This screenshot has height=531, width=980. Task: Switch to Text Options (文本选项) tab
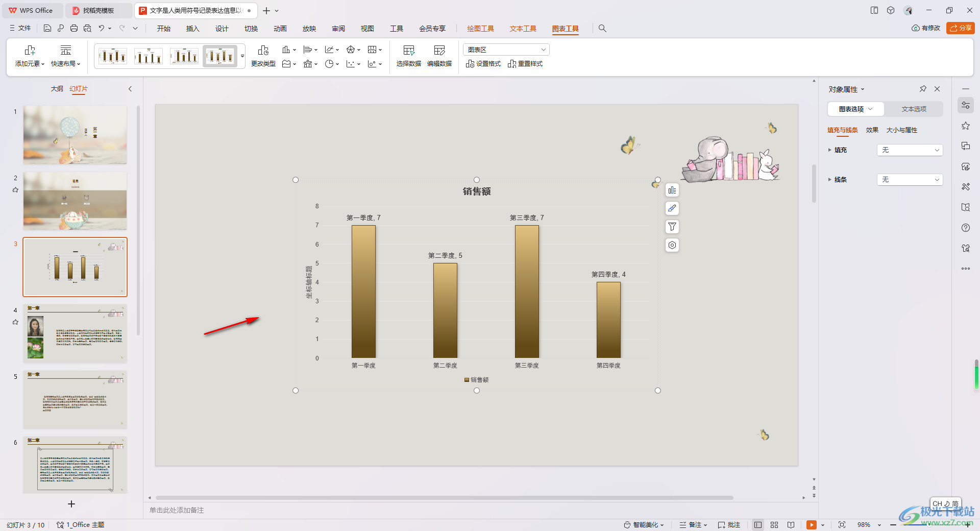[x=914, y=109]
